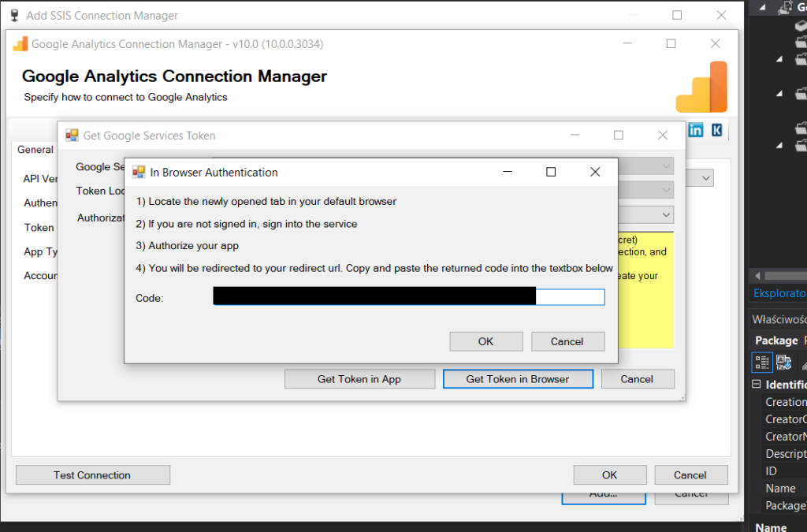Confirm with OK in In Browser Authentication
Viewport: 807px width, 532px height.
485,341
